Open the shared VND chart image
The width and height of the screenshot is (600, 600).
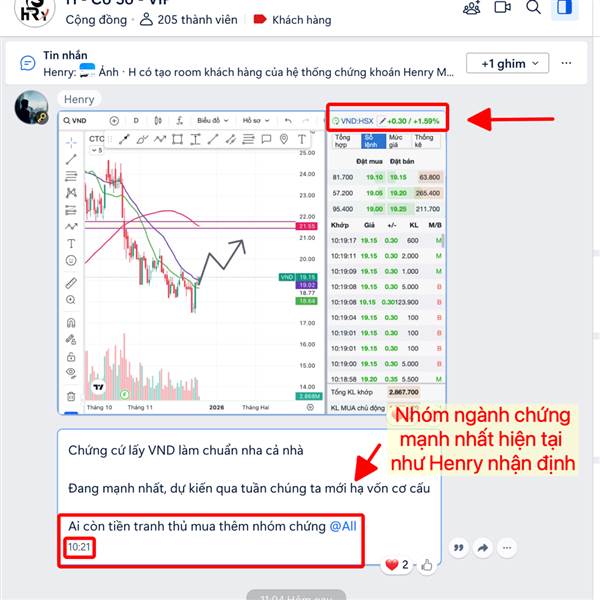coord(252,262)
